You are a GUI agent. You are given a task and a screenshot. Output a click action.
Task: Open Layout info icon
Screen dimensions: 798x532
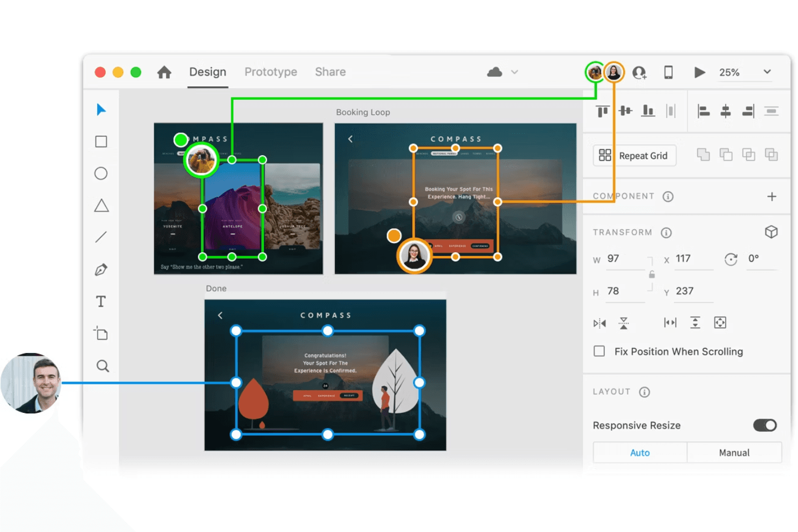[x=644, y=392]
